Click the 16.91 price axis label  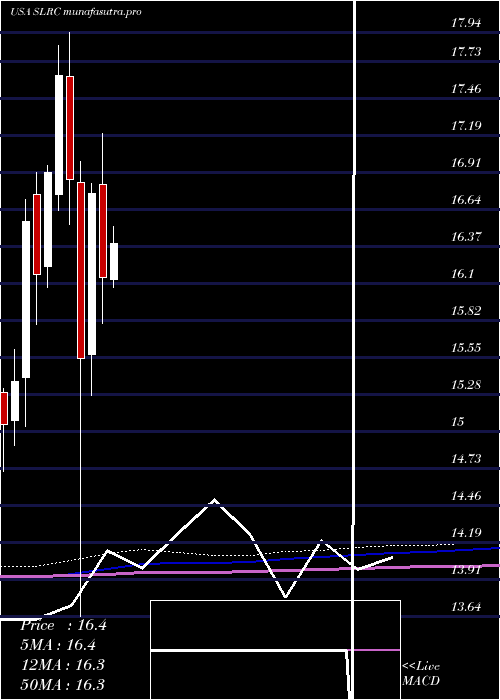pyautogui.click(x=466, y=162)
